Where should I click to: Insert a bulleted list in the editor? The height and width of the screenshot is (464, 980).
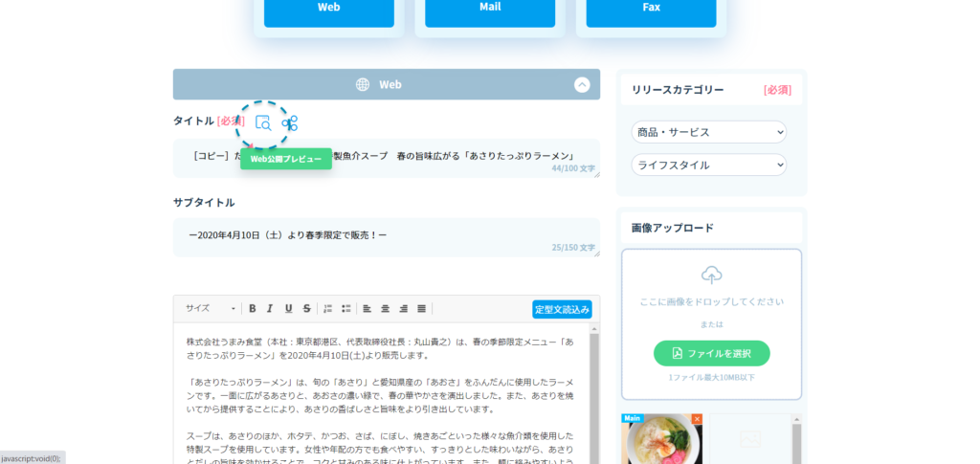[x=345, y=308]
